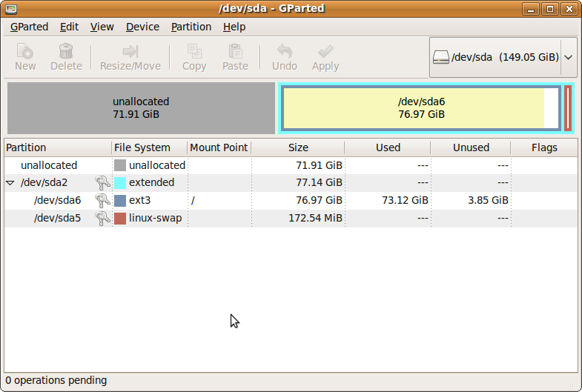582x392 pixels.
Task: Sort by the Flags column header
Action: coord(544,147)
